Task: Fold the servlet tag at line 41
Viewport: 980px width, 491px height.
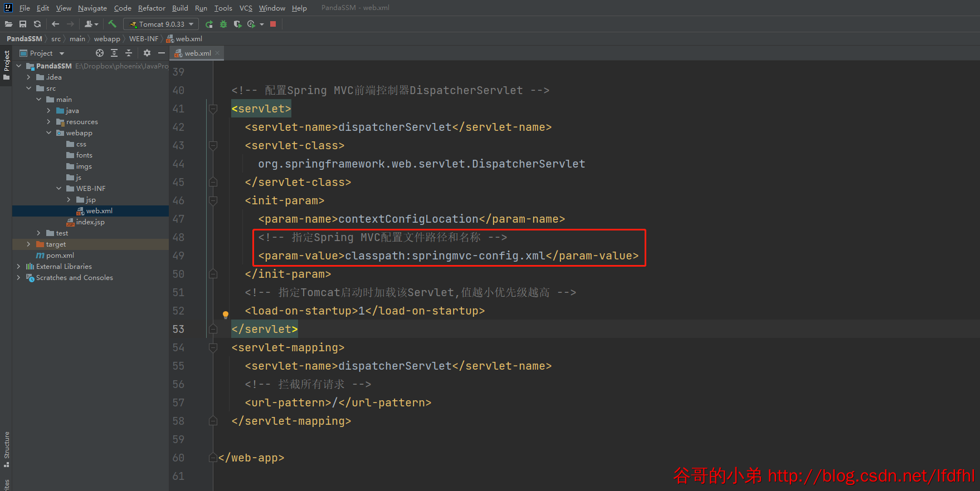Action: tap(213, 109)
